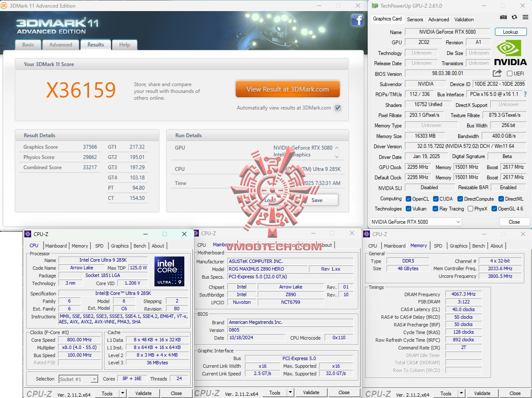
Task: Click Tools button in the left CPU-Z window
Action: point(107,393)
